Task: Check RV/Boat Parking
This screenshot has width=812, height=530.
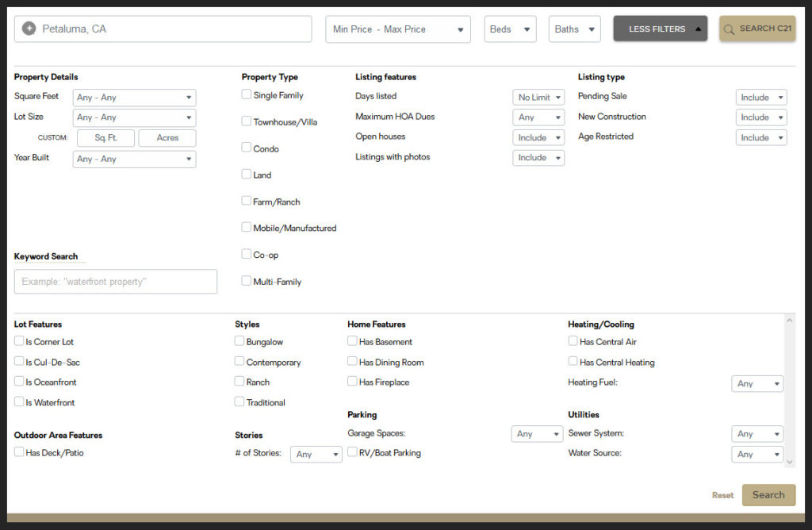Action: point(352,451)
